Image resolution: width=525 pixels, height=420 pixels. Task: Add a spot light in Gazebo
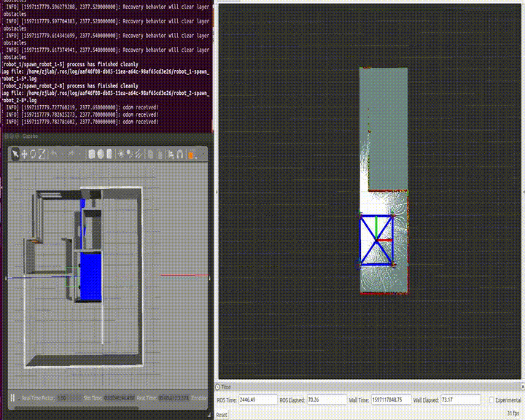[x=130, y=155]
